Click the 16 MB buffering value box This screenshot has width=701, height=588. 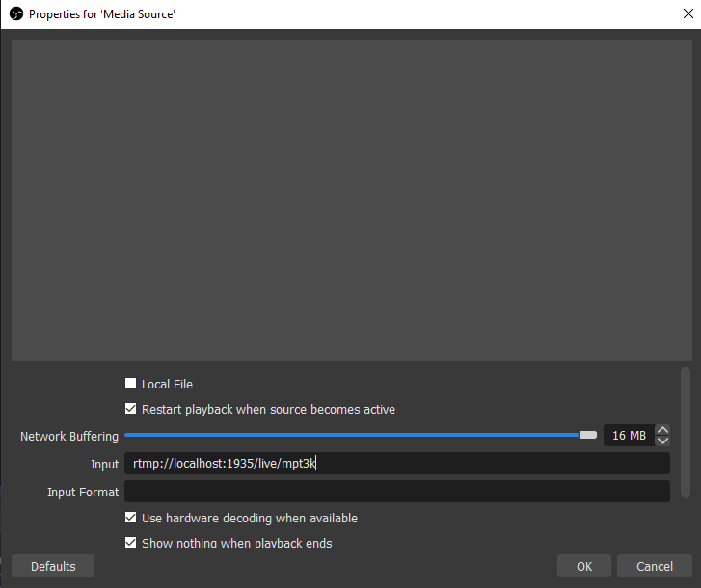[x=629, y=436]
